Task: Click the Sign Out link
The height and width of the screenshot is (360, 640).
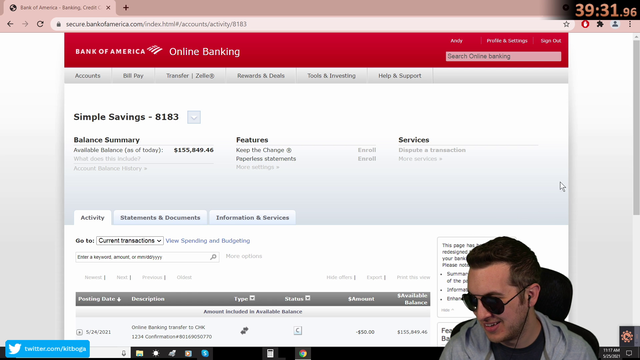Action: coord(551,41)
